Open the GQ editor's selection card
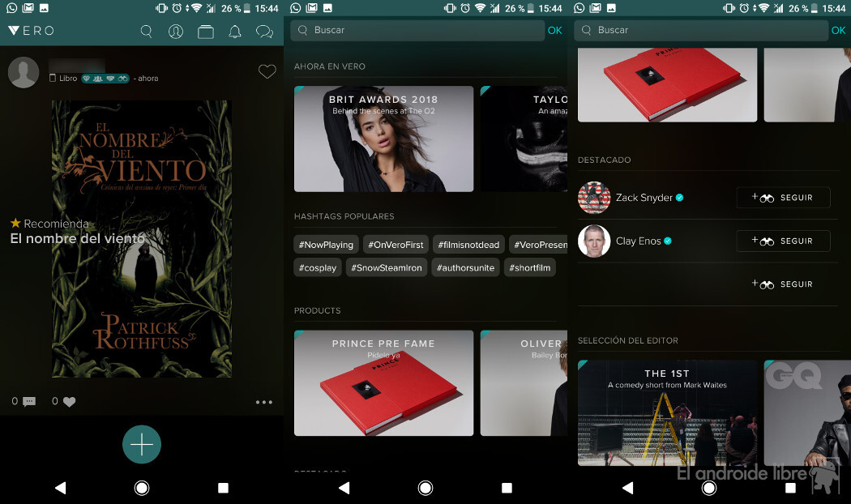The image size is (851, 504). 807,413
